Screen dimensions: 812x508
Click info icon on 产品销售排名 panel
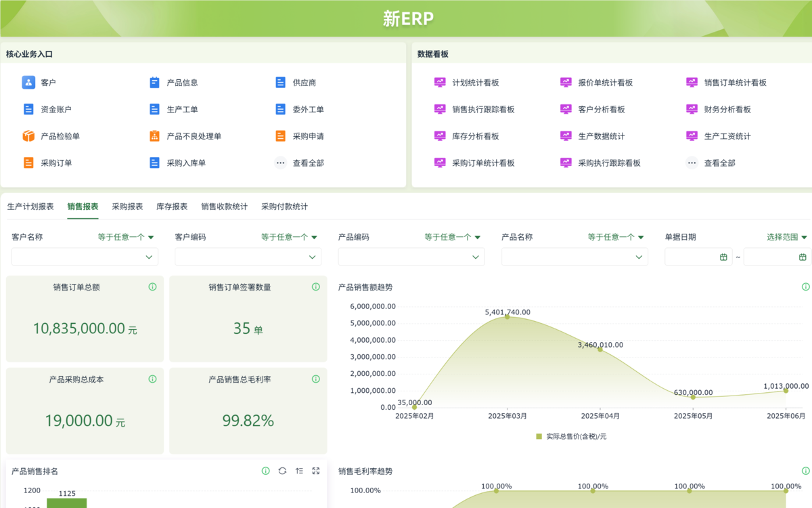point(265,471)
